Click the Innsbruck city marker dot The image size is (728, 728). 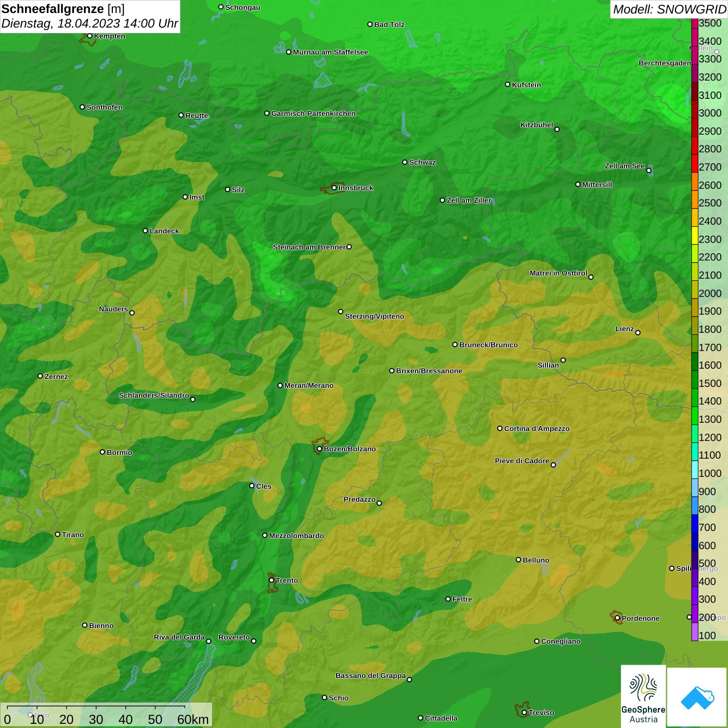click(334, 188)
